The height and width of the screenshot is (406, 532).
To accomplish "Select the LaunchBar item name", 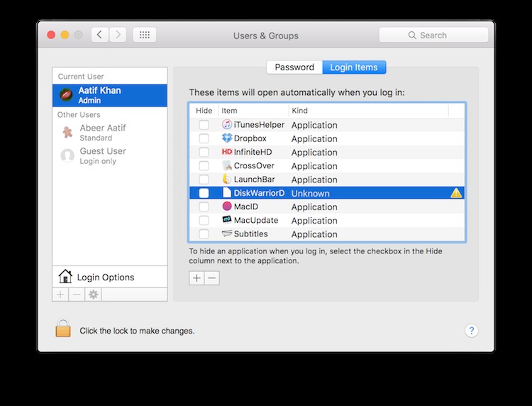I will coord(254,180).
